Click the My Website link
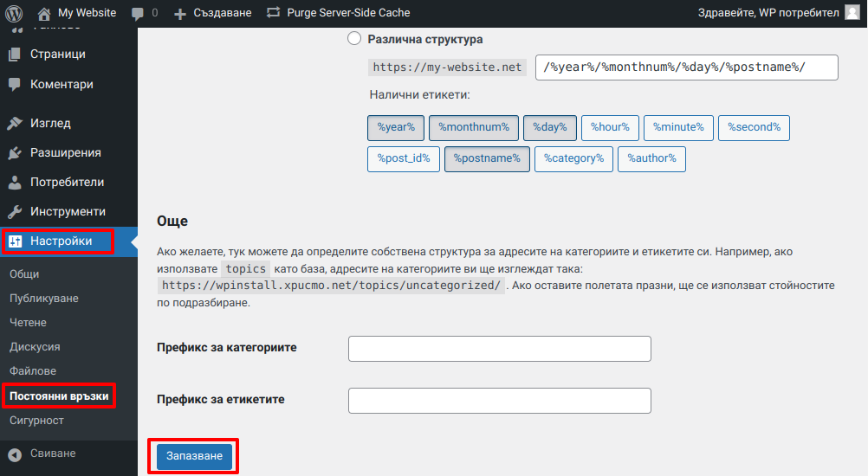 (87, 13)
